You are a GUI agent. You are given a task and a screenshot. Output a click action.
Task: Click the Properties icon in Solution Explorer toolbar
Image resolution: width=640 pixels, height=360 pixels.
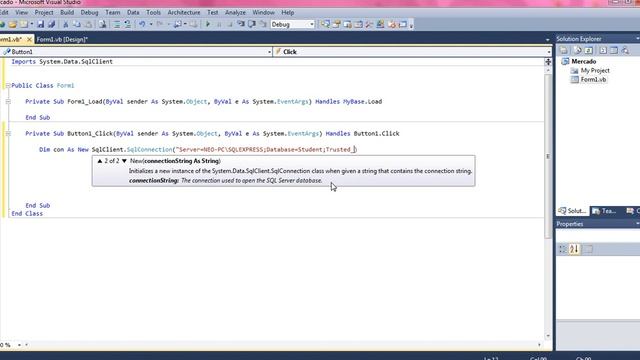click(x=564, y=50)
